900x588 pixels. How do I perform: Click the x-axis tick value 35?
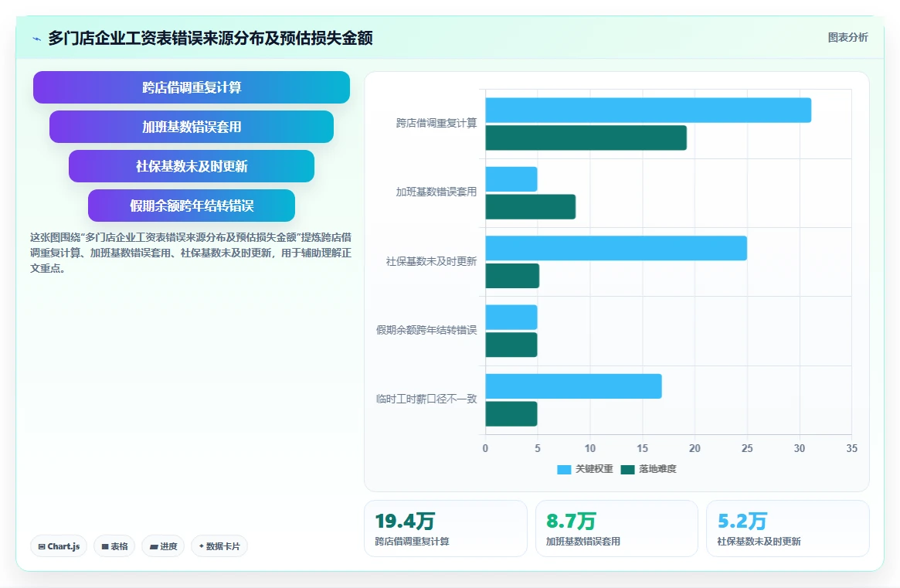(x=851, y=448)
